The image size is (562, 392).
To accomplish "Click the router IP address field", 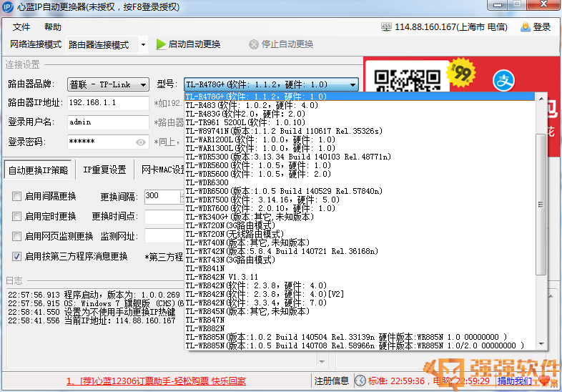I will click(x=108, y=103).
